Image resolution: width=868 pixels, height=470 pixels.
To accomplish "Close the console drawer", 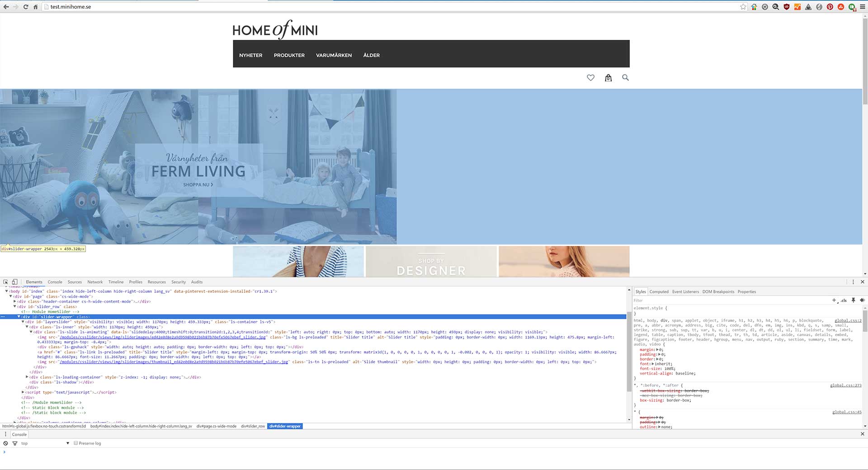I will tap(863, 434).
